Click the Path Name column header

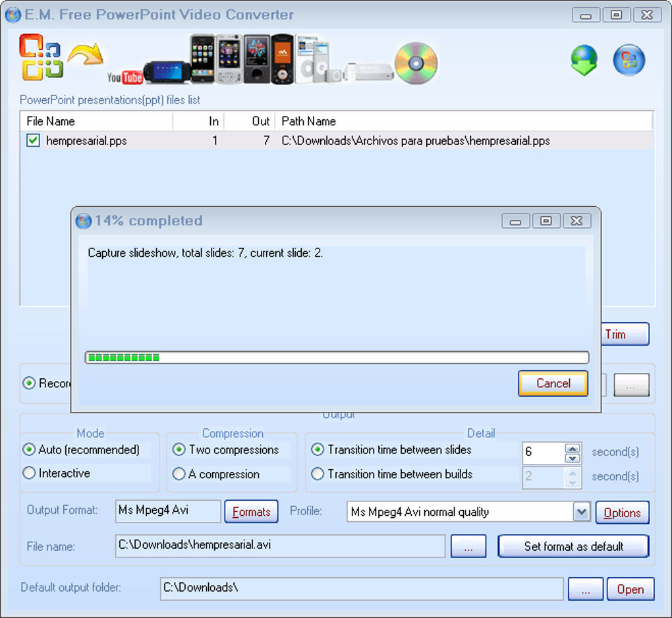463,121
